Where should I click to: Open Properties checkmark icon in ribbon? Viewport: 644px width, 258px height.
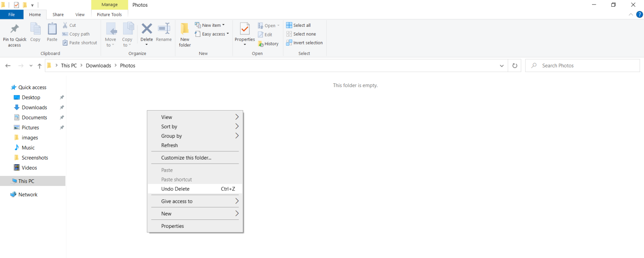point(245,29)
